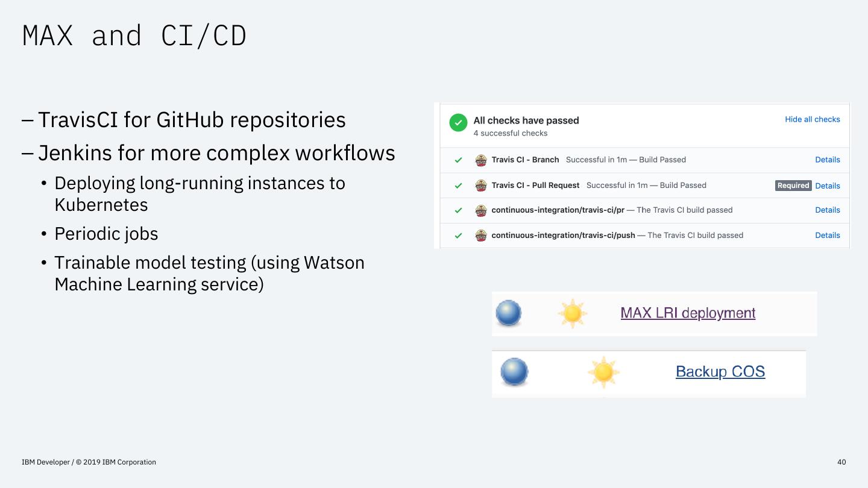Open the MAX LRI deployment job link
Image resolution: width=868 pixels, height=488 pixels.
click(x=688, y=313)
